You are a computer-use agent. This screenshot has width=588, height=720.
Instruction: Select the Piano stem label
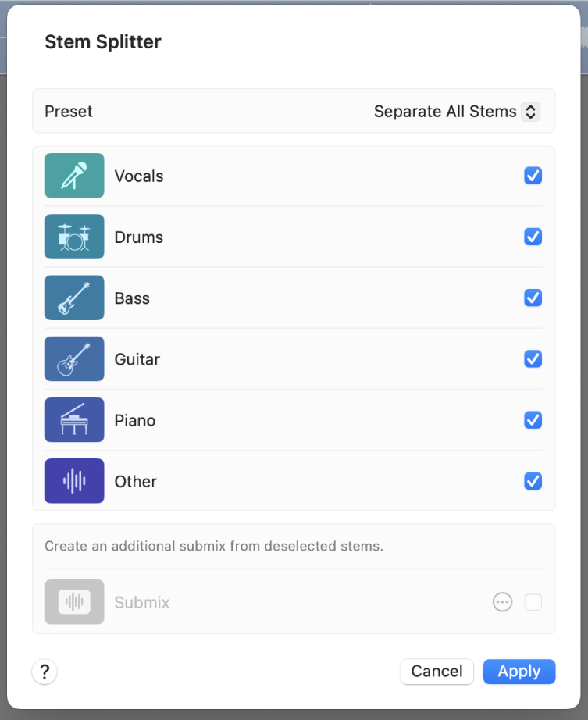(135, 420)
